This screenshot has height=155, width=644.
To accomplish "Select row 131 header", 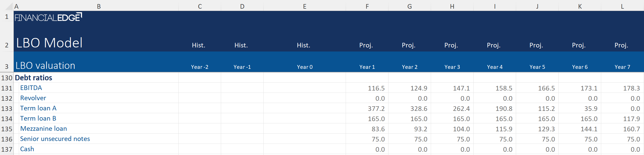I will (x=7, y=88).
